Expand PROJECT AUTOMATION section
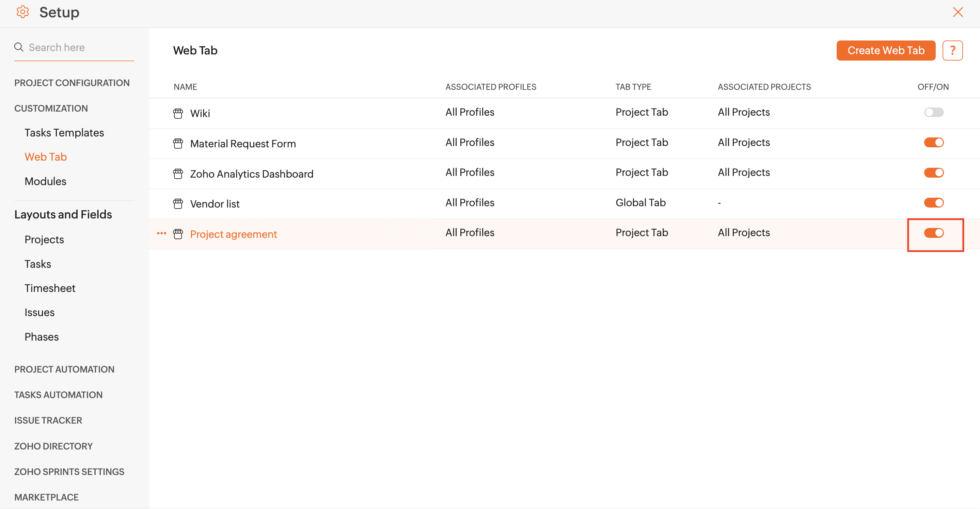The width and height of the screenshot is (980, 509). point(64,369)
